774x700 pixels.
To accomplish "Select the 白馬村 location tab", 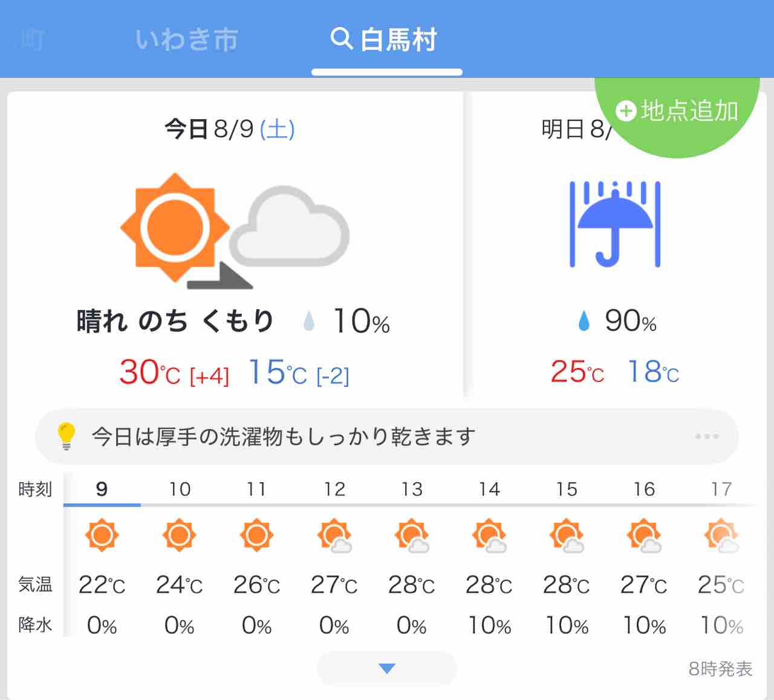I will (x=398, y=40).
